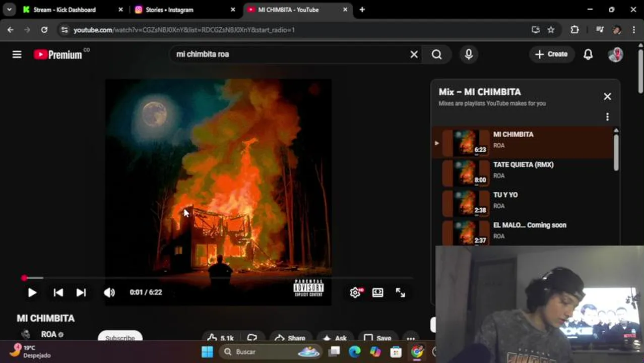The height and width of the screenshot is (363, 644).
Task: Open the Windows Start menu
Action: [207, 352]
